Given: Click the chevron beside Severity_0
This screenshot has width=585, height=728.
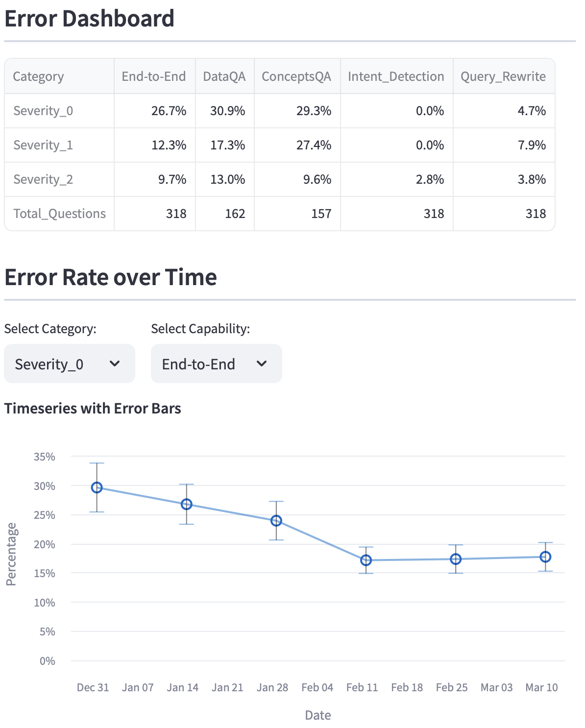Looking at the screenshot, I should (x=115, y=364).
